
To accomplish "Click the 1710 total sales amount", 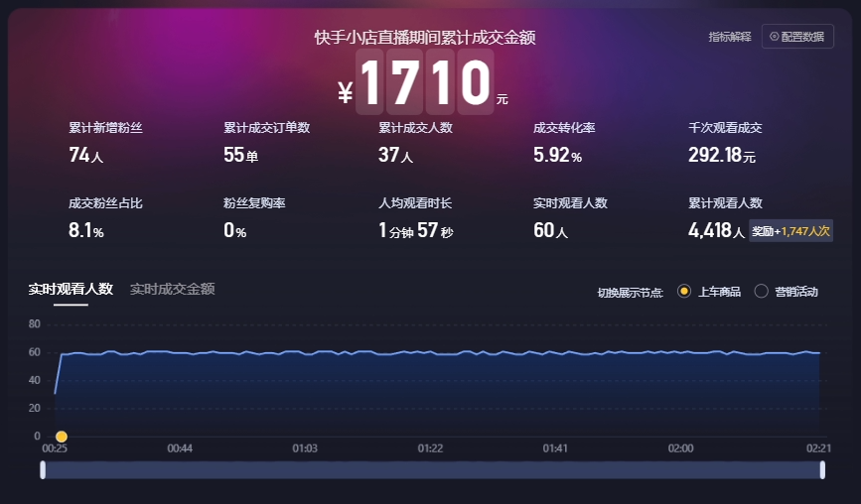I will (x=425, y=82).
